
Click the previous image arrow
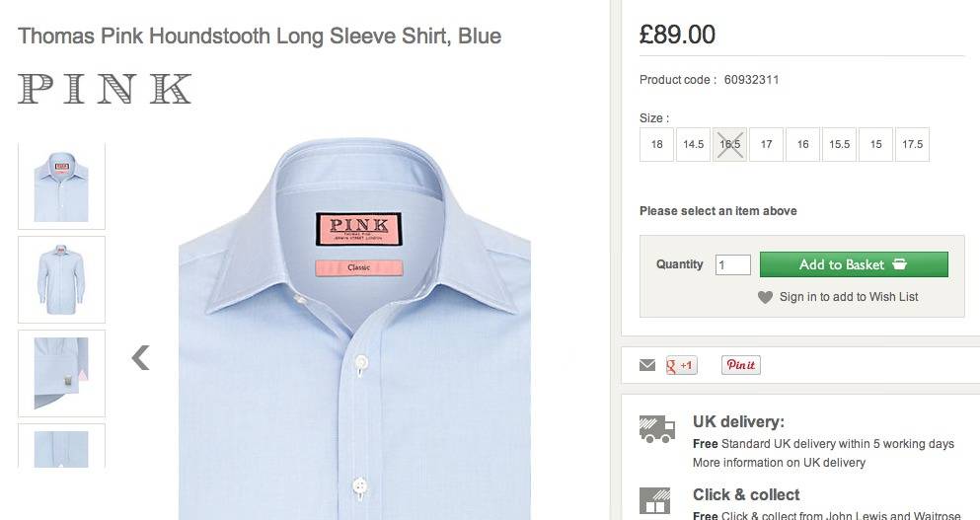click(141, 357)
